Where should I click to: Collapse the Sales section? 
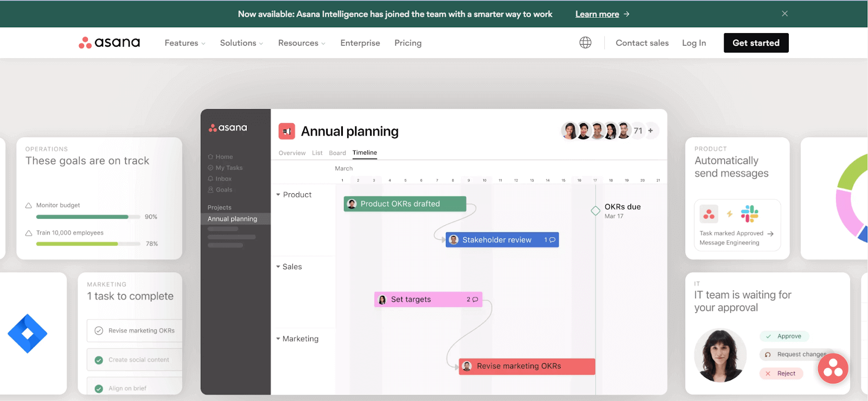pyautogui.click(x=278, y=267)
